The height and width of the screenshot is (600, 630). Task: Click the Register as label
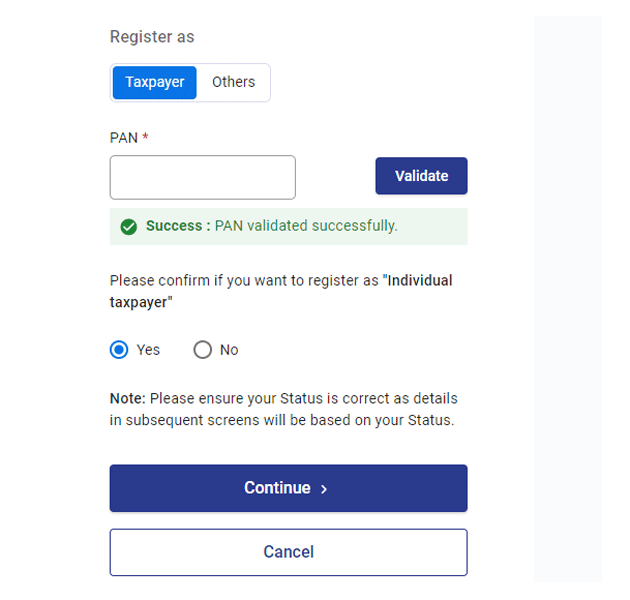152,37
